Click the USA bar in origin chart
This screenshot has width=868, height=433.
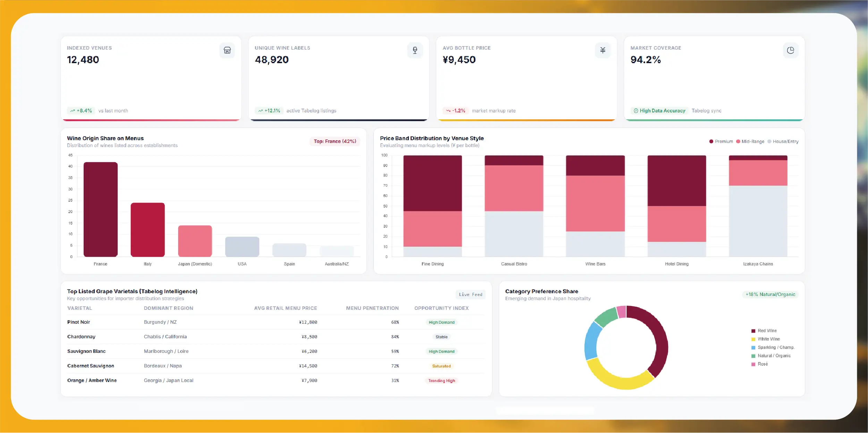[x=242, y=247]
